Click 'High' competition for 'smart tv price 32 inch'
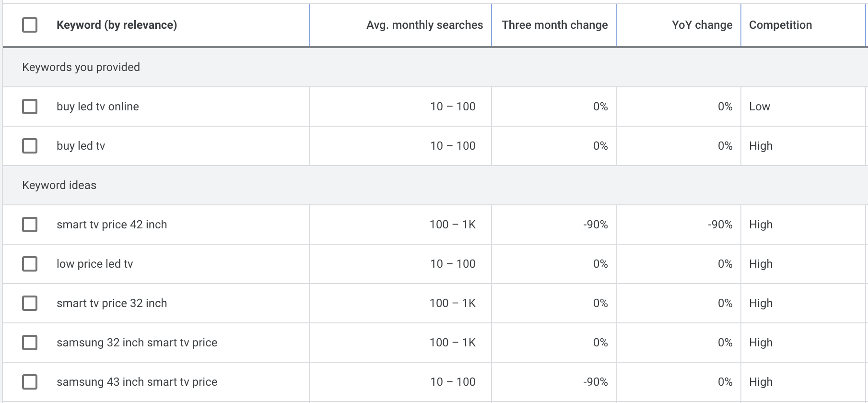868x403 pixels. [x=761, y=303]
